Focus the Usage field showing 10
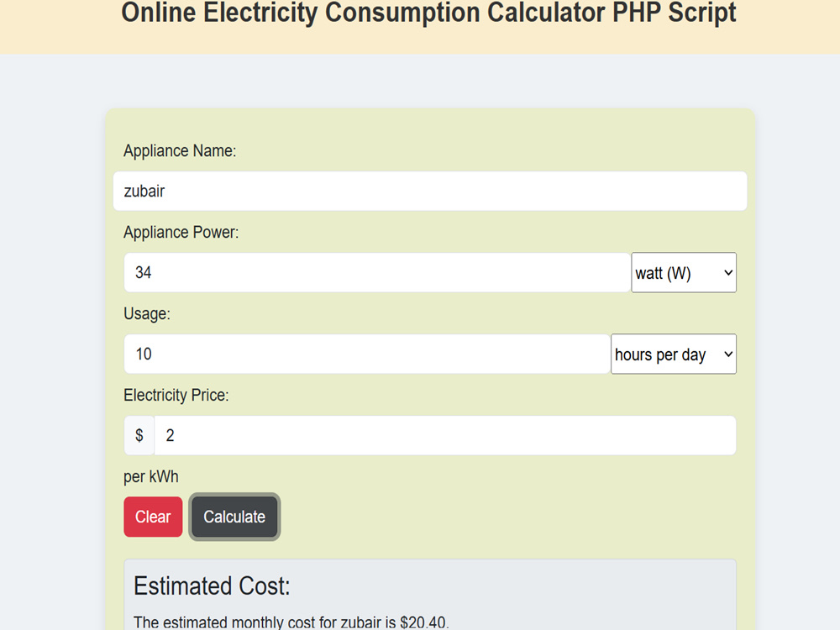The width and height of the screenshot is (840, 630). point(367,354)
